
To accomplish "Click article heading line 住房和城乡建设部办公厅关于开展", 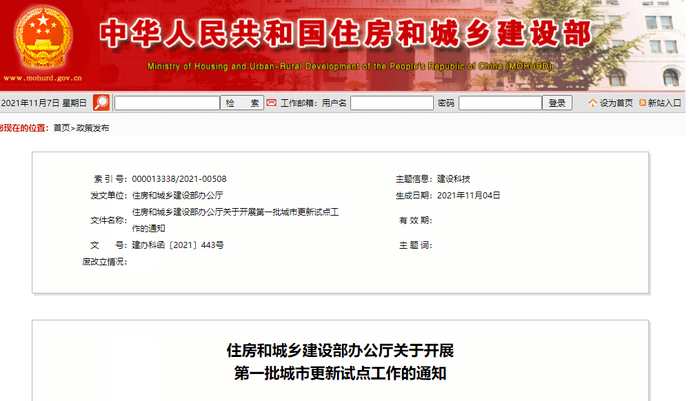I will (340, 351).
